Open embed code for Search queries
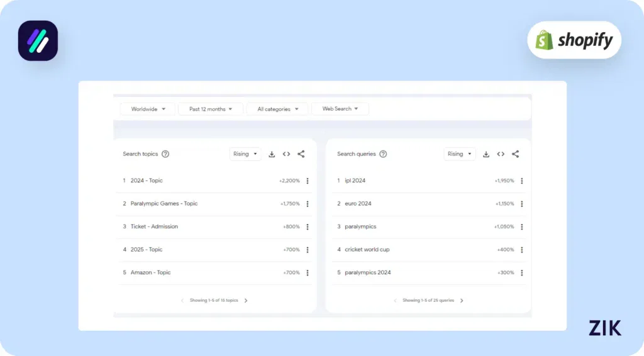The height and width of the screenshot is (356, 644). point(501,154)
